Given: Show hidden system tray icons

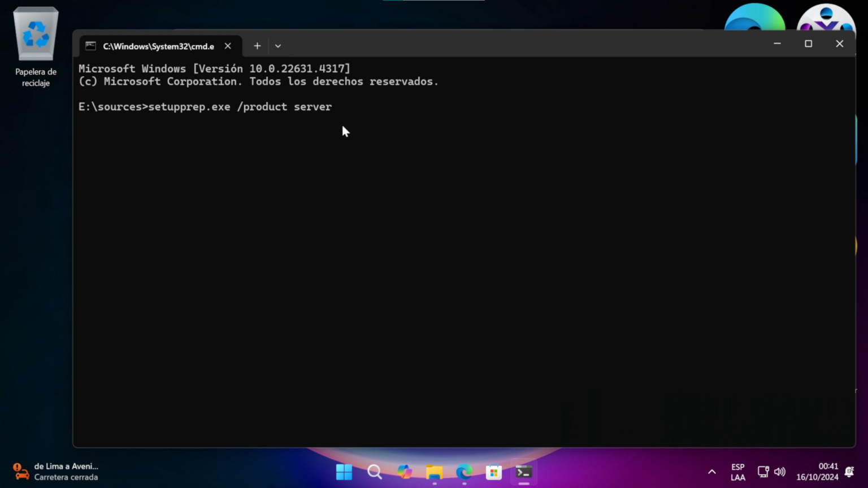Looking at the screenshot, I should pyautogui.click(x=711, y=472).
